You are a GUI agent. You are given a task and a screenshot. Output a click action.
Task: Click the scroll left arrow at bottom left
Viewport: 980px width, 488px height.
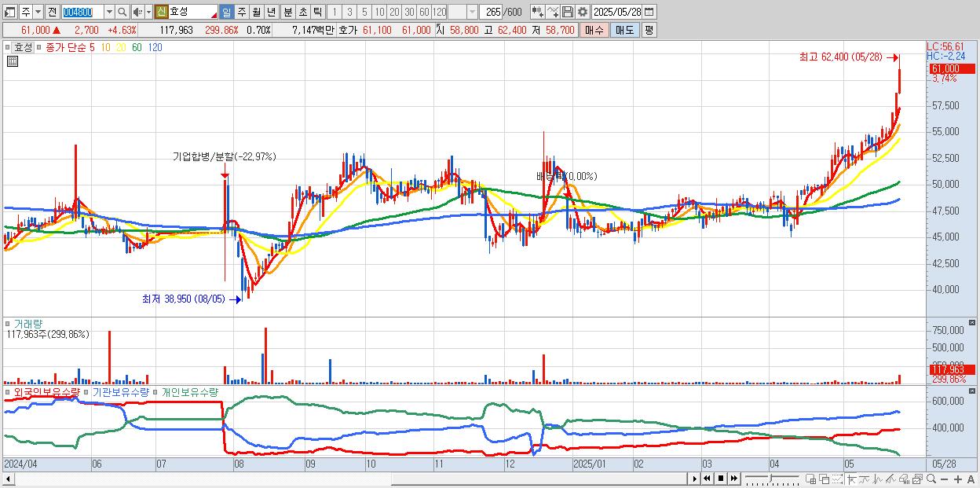[x=9, y=479]
